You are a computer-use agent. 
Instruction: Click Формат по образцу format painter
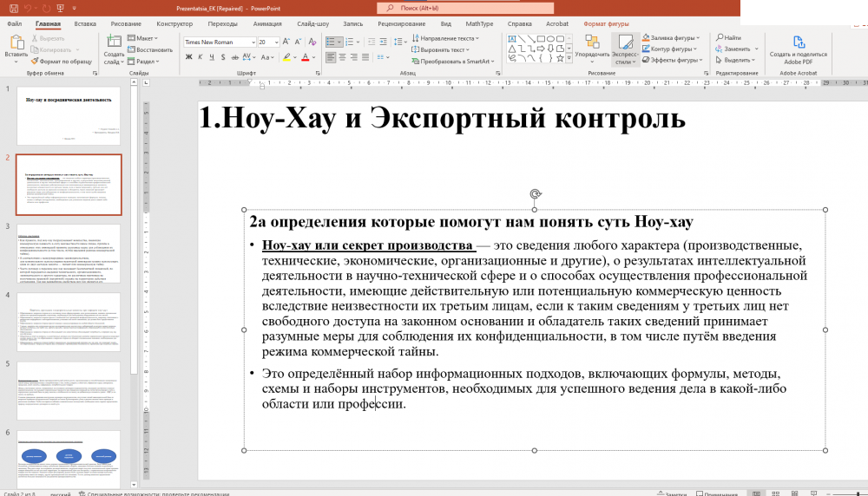(x=61, y=62)
